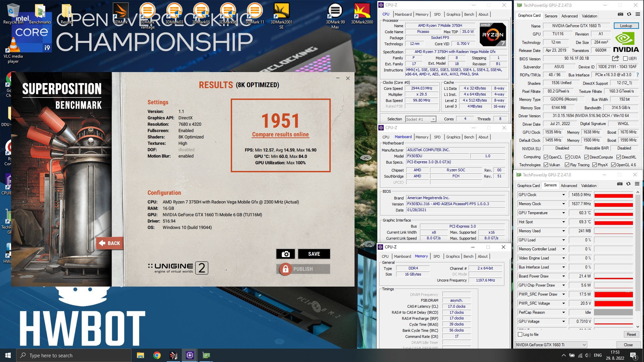Expand the Memory Used sensor dropdown
This screenshot has width=644, height=362.
563,231
